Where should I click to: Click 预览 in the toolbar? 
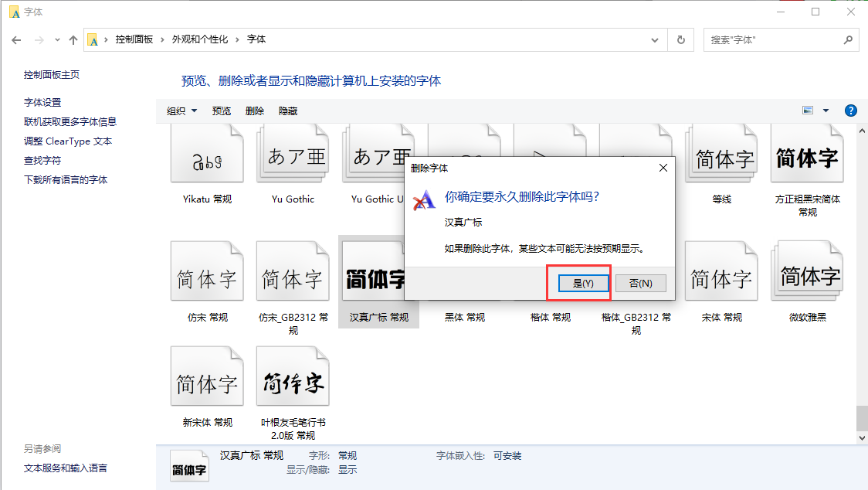[x=222, y=111]
